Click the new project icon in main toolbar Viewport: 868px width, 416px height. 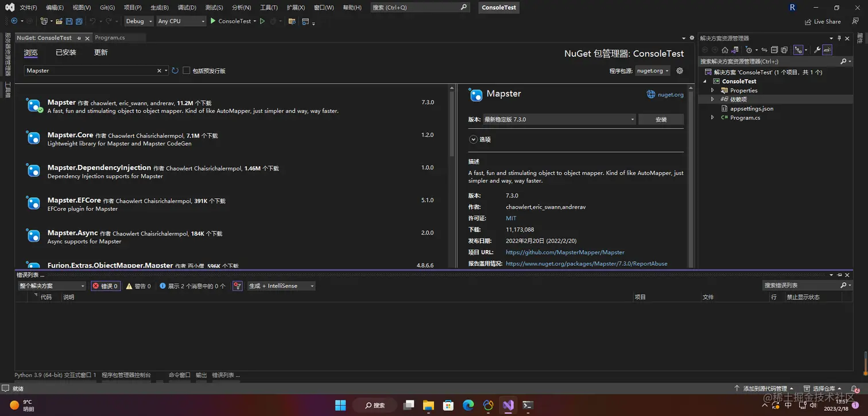point(44,21)
